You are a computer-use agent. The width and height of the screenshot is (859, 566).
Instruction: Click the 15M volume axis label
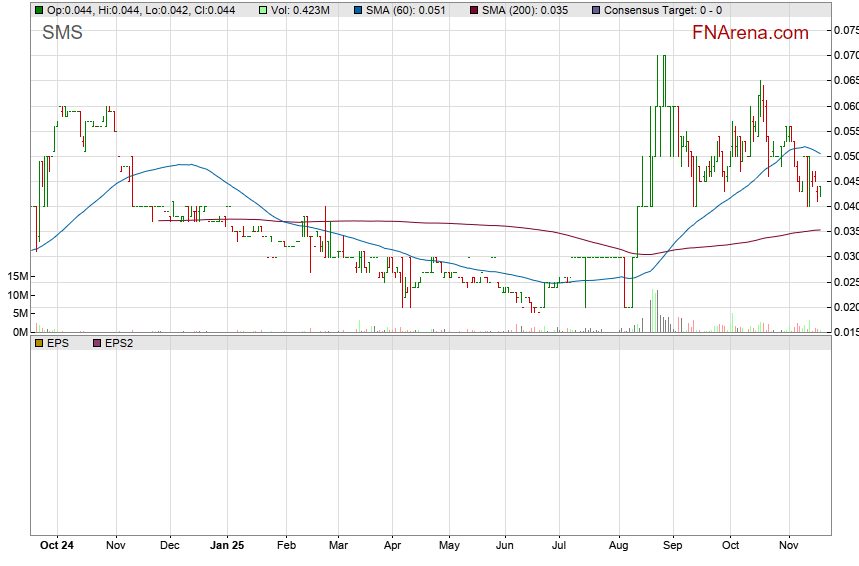coord(15,275)
